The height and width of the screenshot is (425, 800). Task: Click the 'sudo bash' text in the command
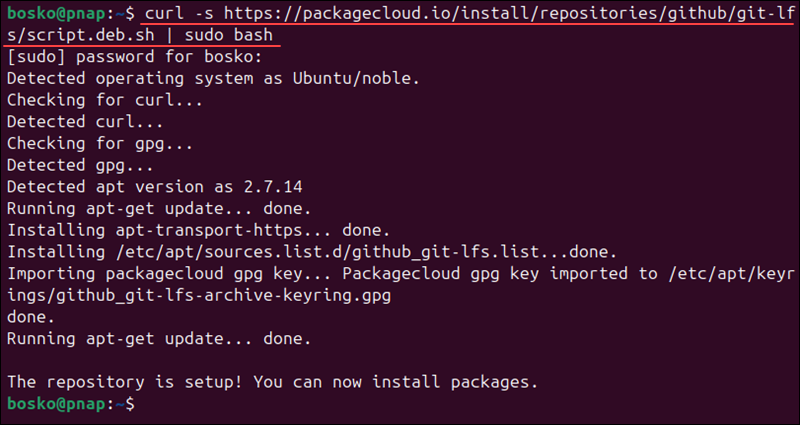point(229,36)
